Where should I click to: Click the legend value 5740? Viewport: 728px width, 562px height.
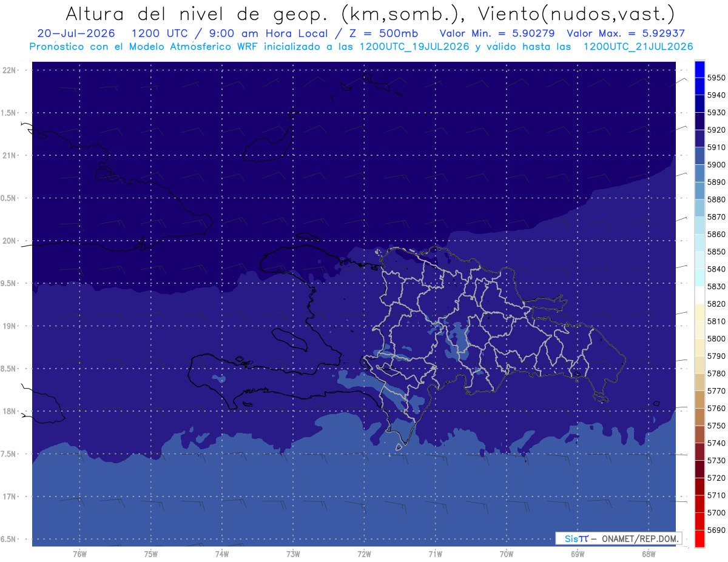pos(716,443)
